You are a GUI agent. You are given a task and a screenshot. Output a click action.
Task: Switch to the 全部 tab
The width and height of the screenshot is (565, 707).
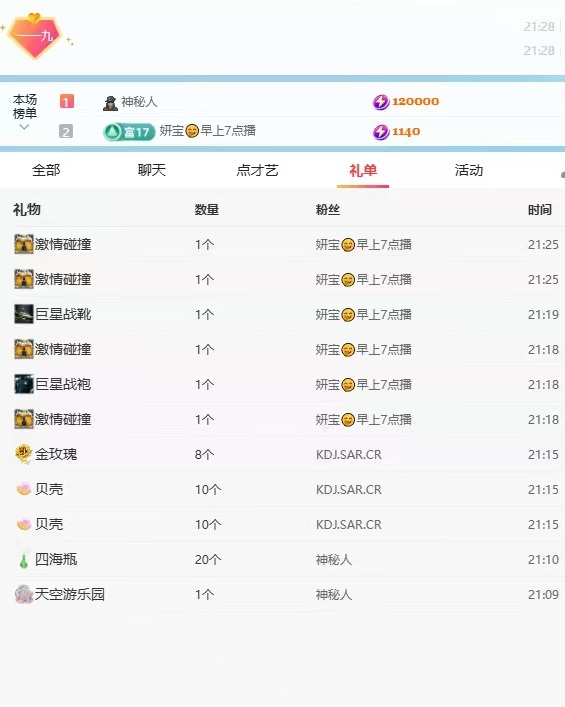click(x=46, y=170)
